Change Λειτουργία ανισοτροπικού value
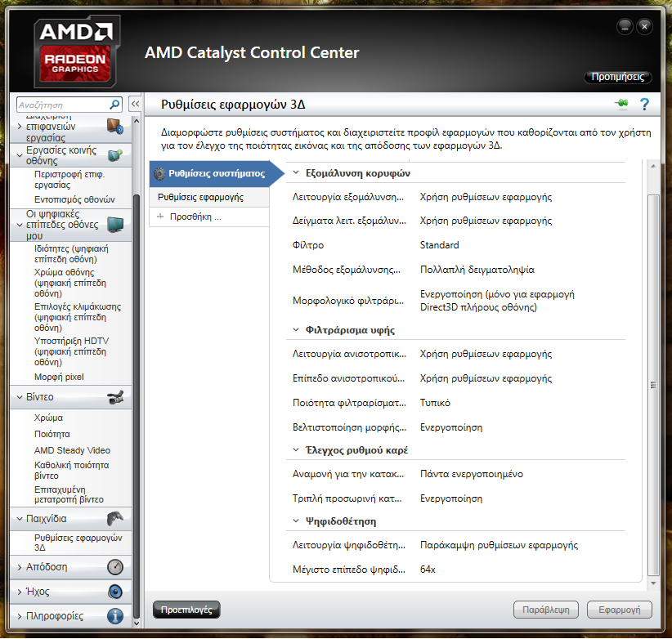Viewport: 672px width, 639px height. [486, 354]
